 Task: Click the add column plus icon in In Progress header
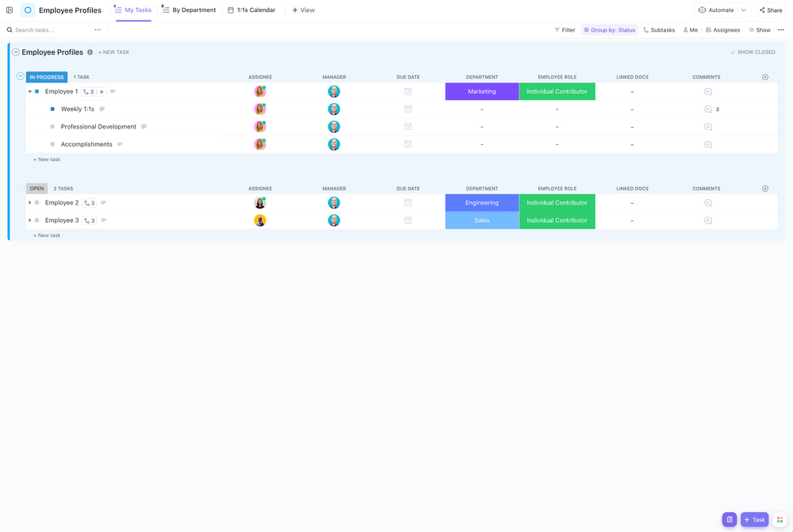coord(764,77)
